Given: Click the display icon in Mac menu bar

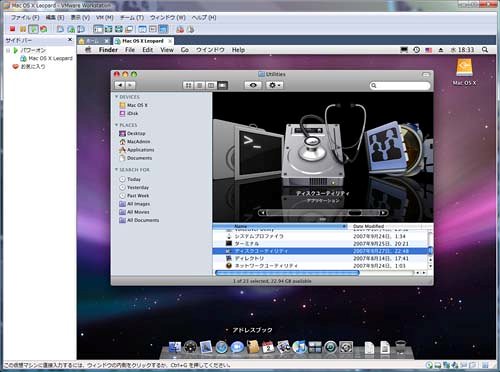Looking at the screenshot, I should pos(404,50).
